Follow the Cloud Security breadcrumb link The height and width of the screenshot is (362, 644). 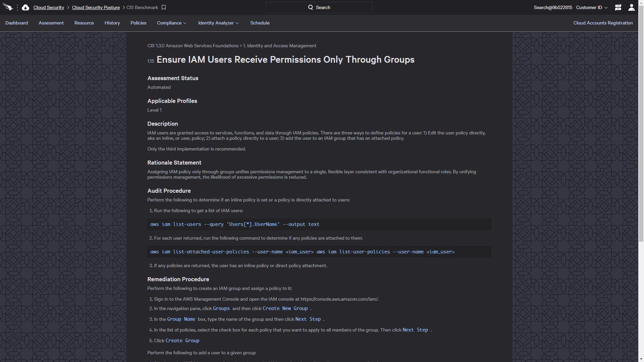tap(49, 7)
